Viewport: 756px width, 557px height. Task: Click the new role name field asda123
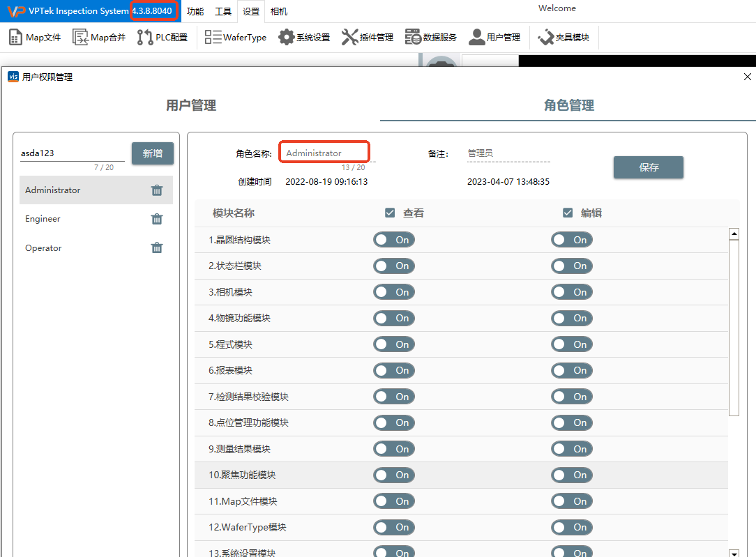tap(73, 153)
